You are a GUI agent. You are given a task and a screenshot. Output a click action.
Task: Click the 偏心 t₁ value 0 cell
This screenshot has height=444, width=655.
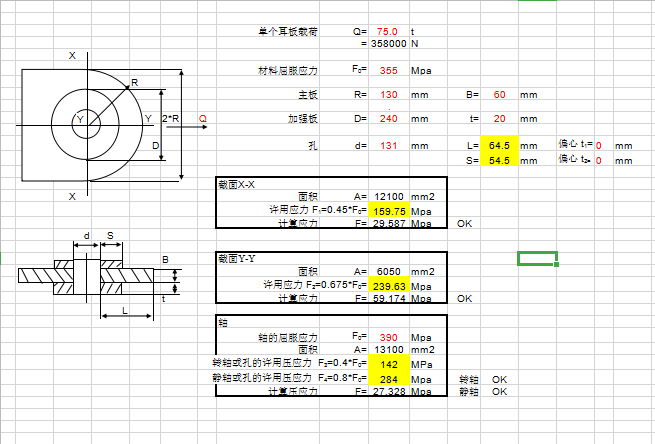pyautogui.click(x=599, y=146)
